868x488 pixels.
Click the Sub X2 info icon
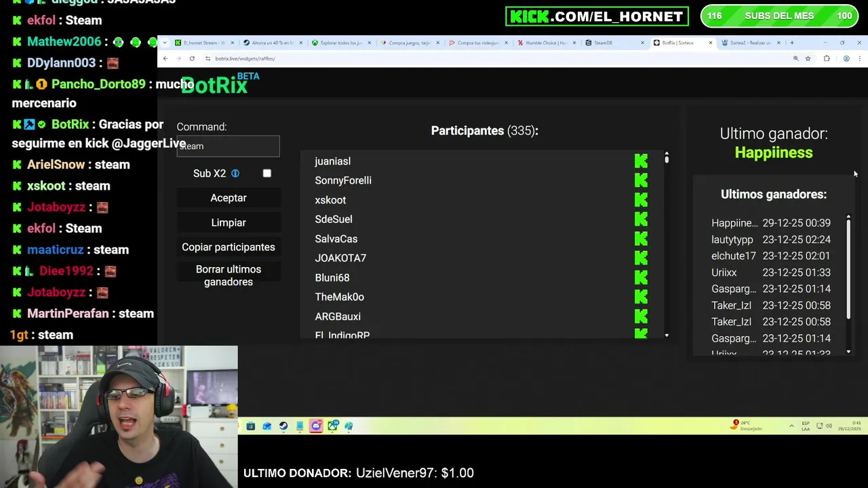(235, 174)
